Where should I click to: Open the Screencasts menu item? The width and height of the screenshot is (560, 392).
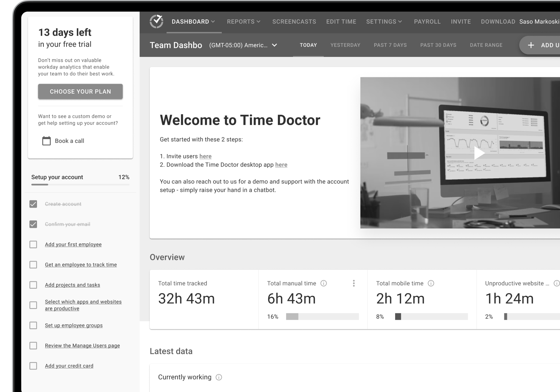(294, 22)
